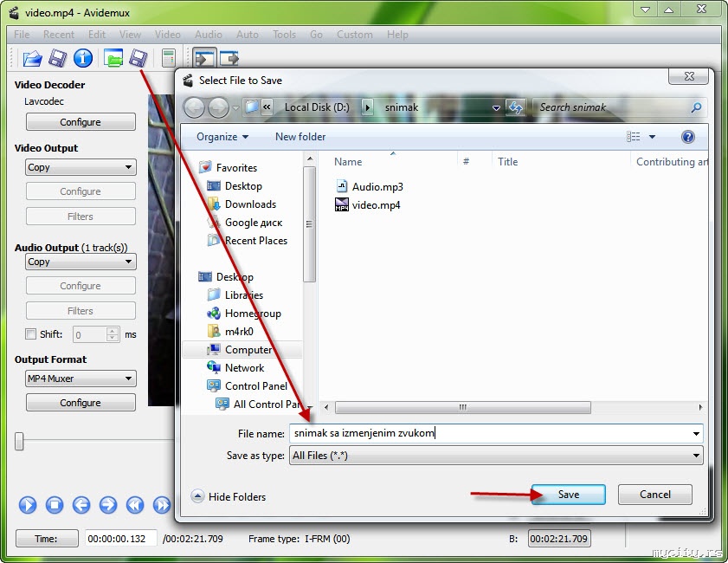This screenshot has height=563, width=728.
Task: Click the Play button in Avidemux
Action: [28, 504]
